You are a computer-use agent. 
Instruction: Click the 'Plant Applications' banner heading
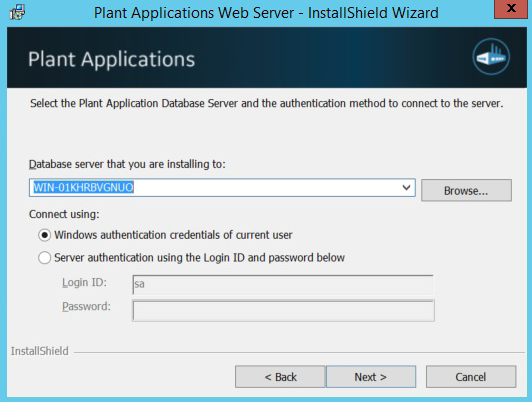[x=112, y=59]
